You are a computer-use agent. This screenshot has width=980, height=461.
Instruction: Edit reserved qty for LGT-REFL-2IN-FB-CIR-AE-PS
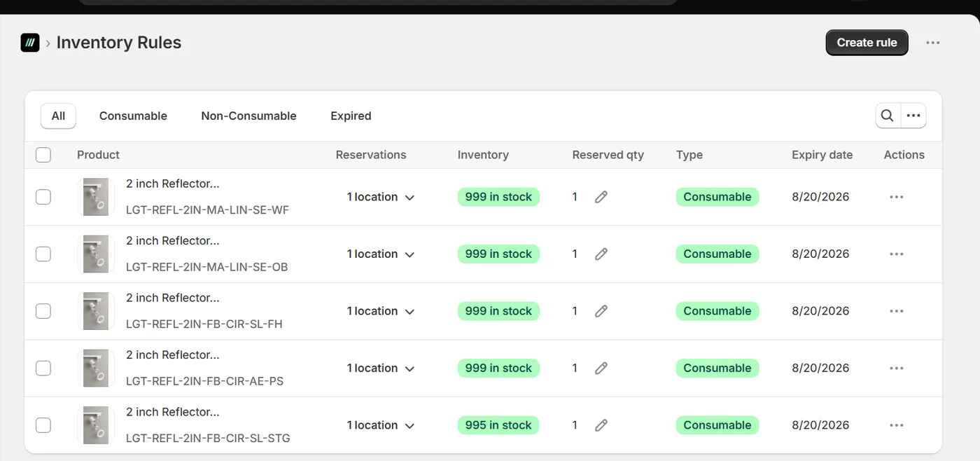tap(601, 368)
